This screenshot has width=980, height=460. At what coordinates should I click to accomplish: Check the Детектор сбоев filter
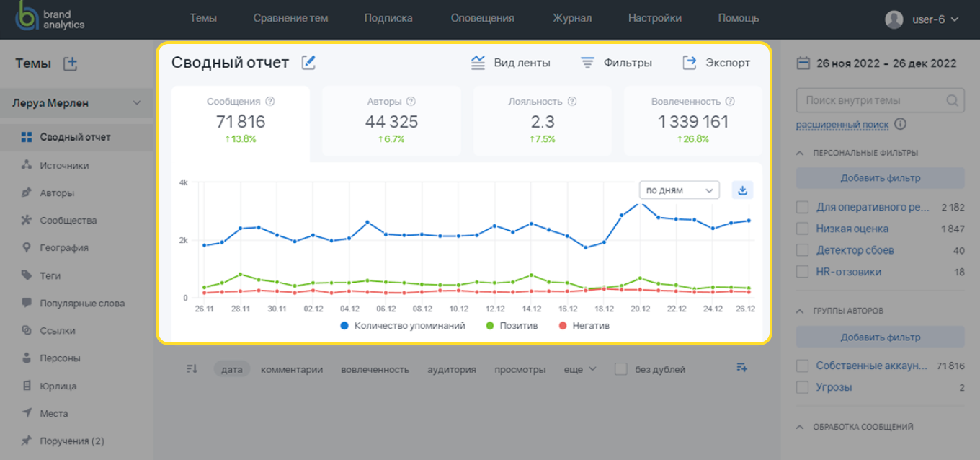click(802, 250)
